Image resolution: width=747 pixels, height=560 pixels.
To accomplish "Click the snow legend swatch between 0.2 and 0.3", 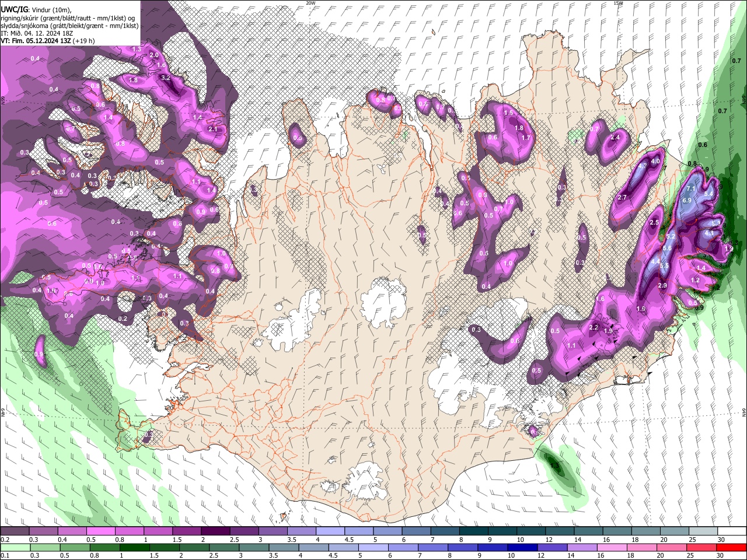I will pyautogui.click(x=15, y=531).
